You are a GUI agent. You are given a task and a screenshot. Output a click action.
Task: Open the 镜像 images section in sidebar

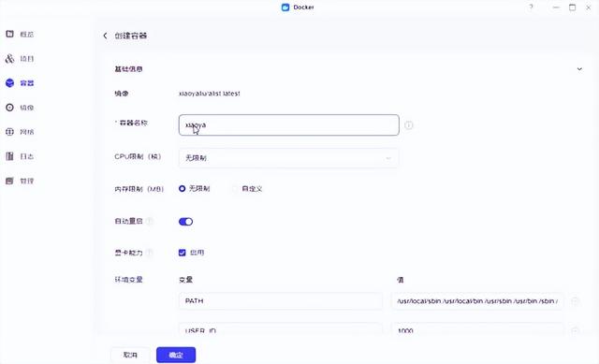coord(20,108)
